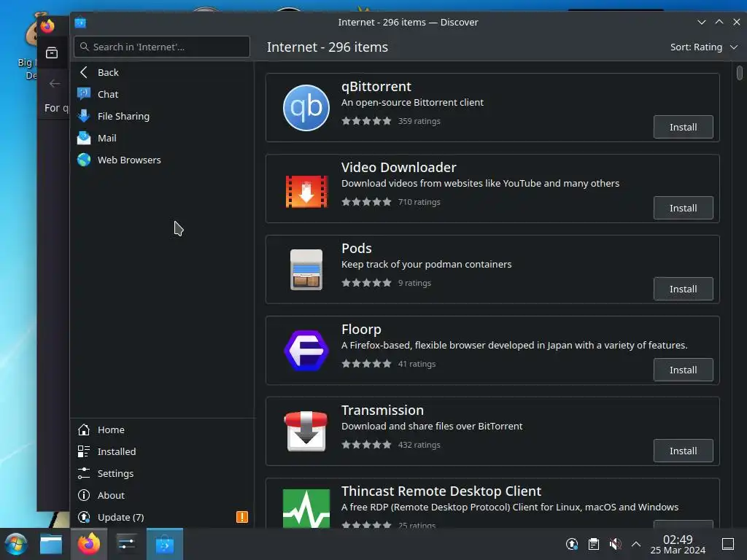Click the updates tray icon
The image size is (747, 560).
pos(572,544)
